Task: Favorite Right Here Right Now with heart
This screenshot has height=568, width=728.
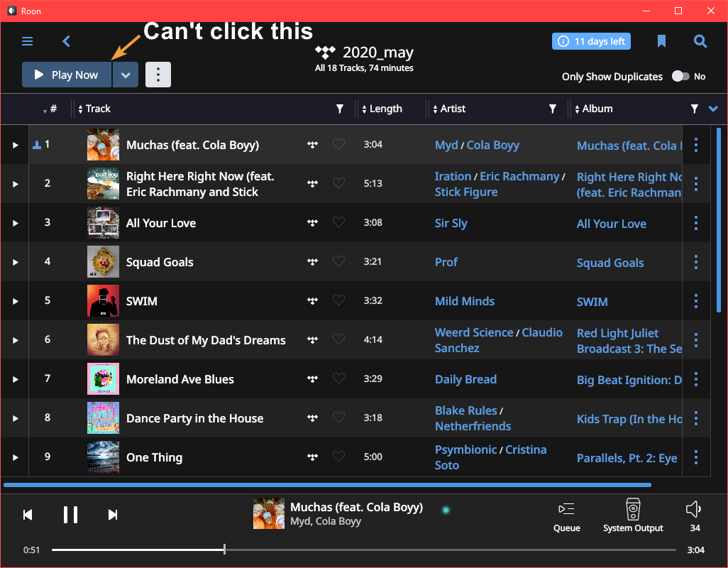Action: click(x=339, y=183)
